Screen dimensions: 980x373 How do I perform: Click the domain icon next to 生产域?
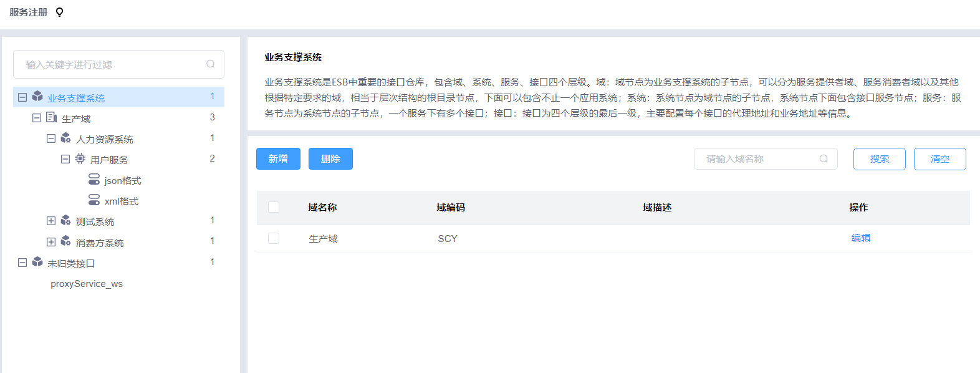point(52,117)
